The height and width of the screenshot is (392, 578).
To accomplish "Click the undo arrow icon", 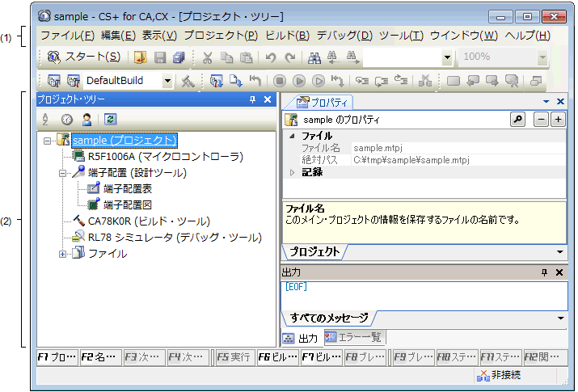I will (x=271, y=57).
